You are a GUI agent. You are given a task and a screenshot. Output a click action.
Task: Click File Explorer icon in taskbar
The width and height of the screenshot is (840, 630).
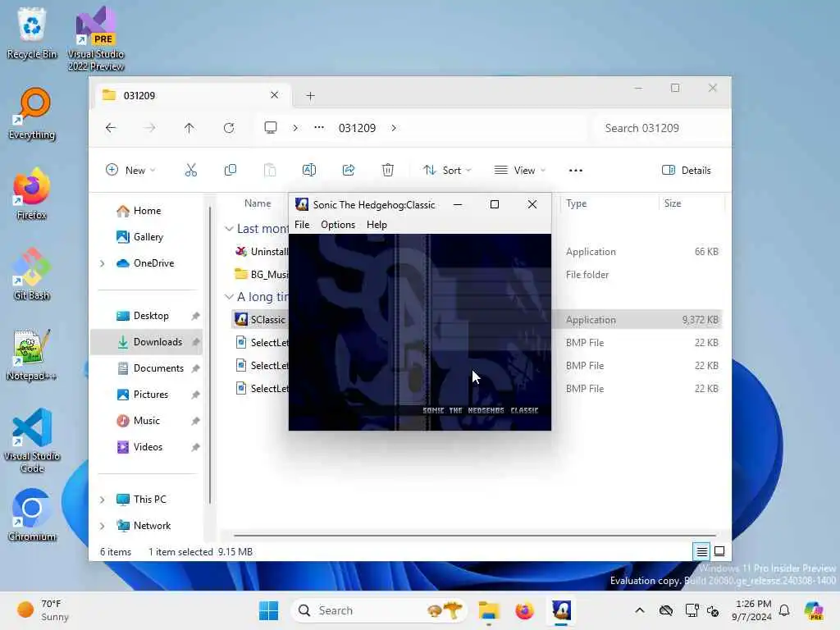click(x=489, y=610)
